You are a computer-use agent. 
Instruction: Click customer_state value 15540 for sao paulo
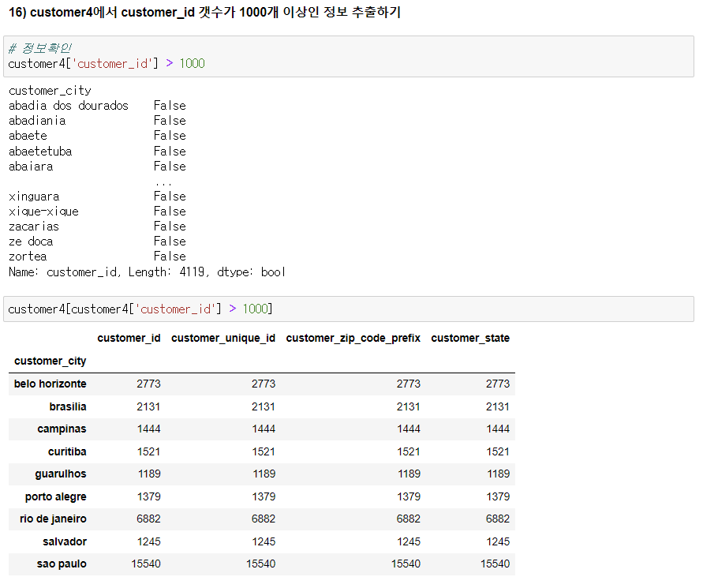point(495,564)
